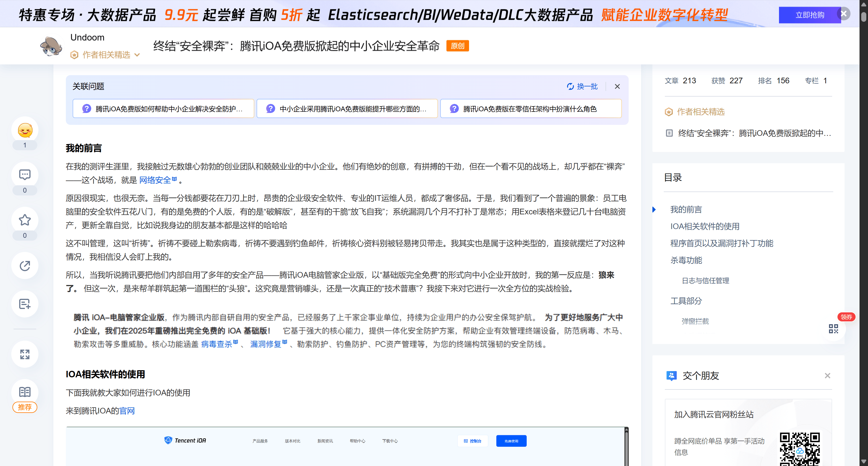Image resolution: width=868 pixels, height=466 pixels.
Task: Click the like emoji reaction icon
Action: point(25,130)
